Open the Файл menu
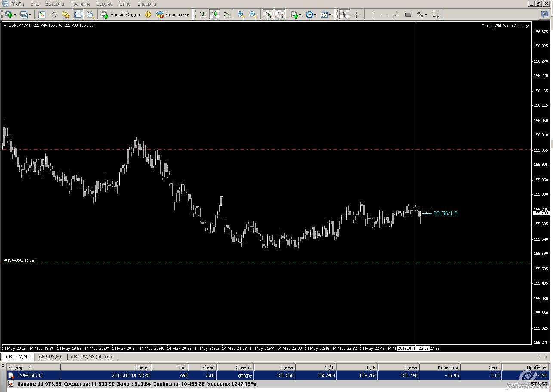The height and width of the screenshot is (392, 553). tap(18, 4)
